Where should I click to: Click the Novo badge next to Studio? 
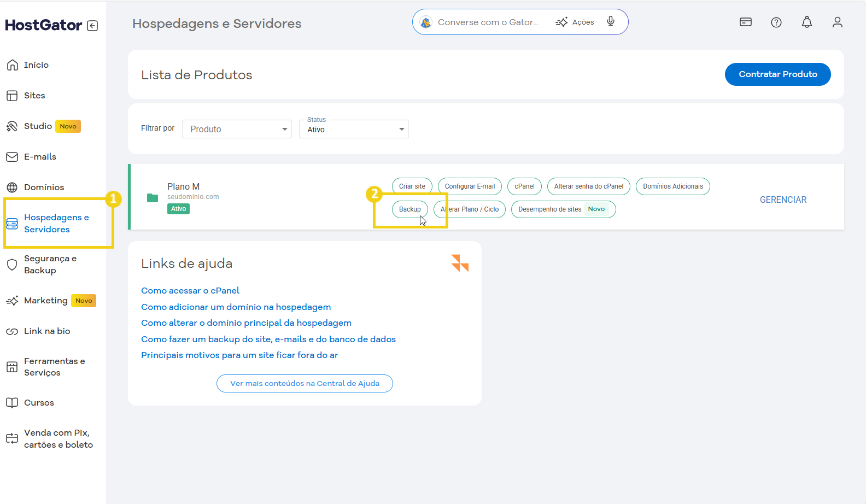pos(68,126)
